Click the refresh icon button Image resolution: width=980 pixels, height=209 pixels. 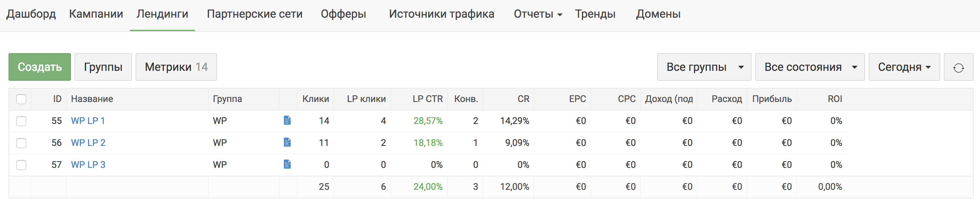coord(958,67)
